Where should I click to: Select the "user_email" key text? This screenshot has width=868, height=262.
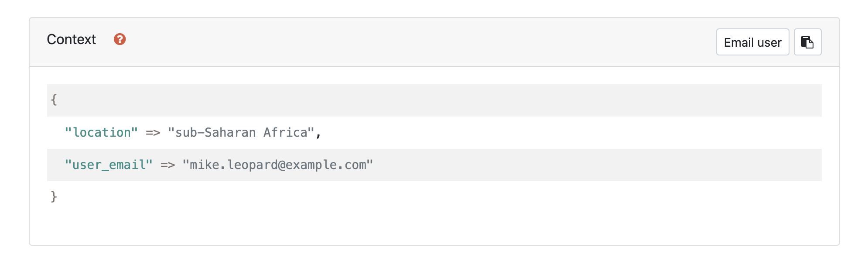(x=109, y=165)
